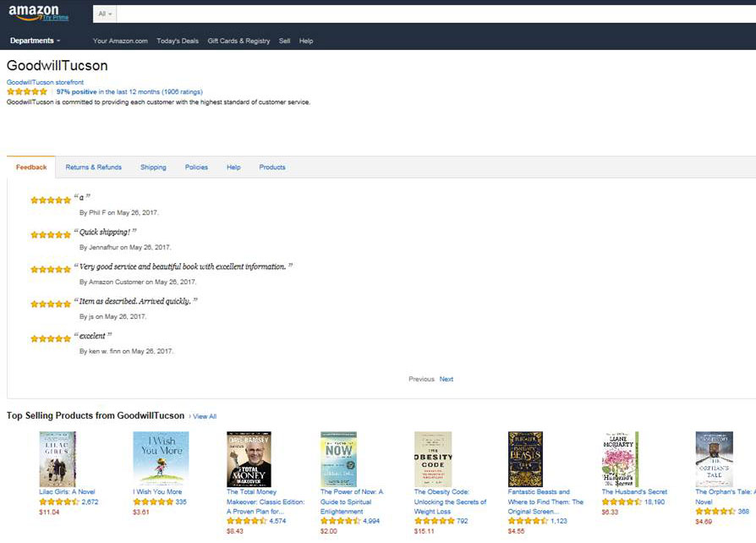The width and height of the screenshot is (756, 543).
Task: Click the star rating for Total Money Makeover
Action: (x=246, y=521)
